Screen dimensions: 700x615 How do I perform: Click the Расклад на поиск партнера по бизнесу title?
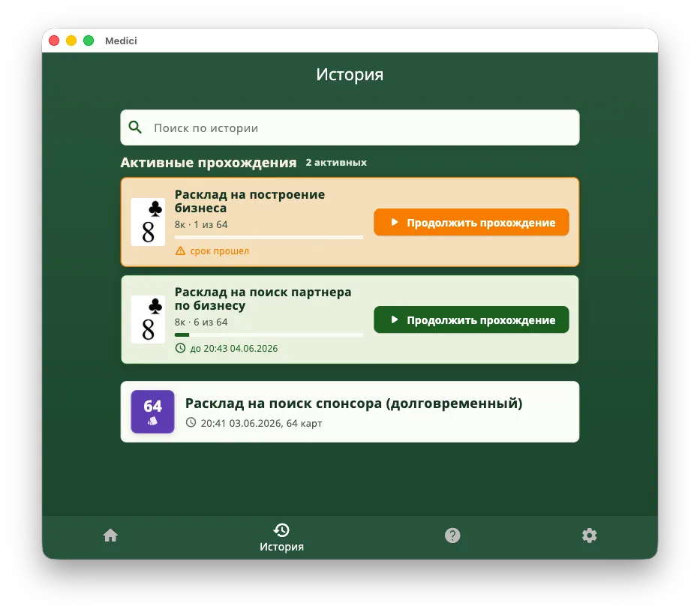point(263,298)
